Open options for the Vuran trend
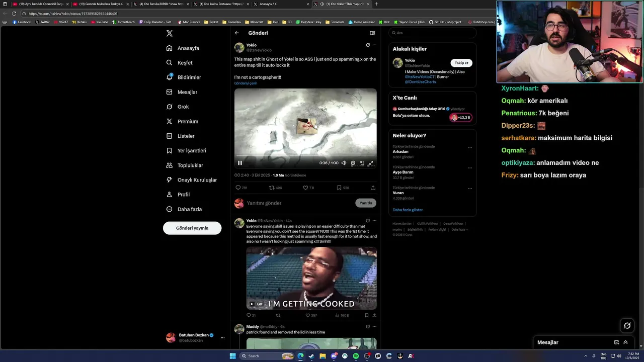This screenshot has width=644, height=362. (470, 189)
